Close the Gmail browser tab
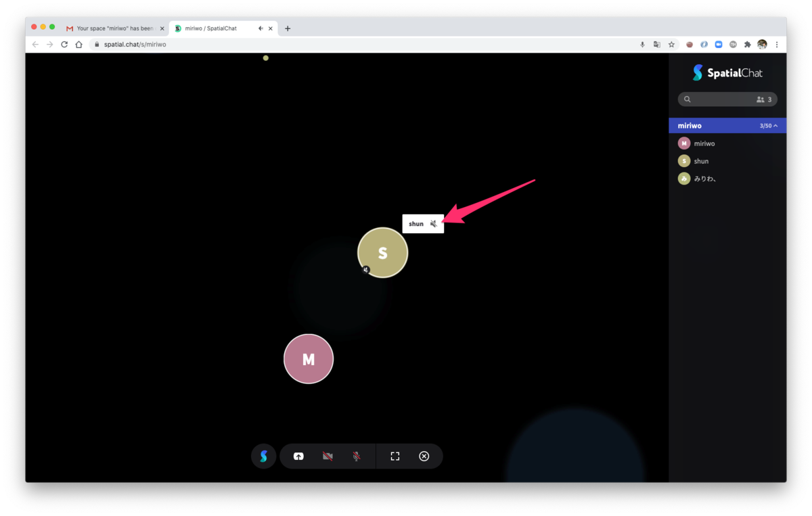 [162, 28]
